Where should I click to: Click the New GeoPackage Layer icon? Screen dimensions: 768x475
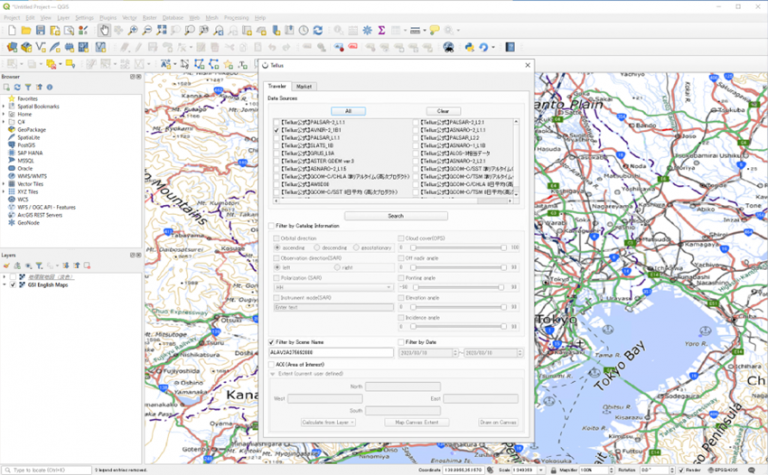tap(26, 47)
